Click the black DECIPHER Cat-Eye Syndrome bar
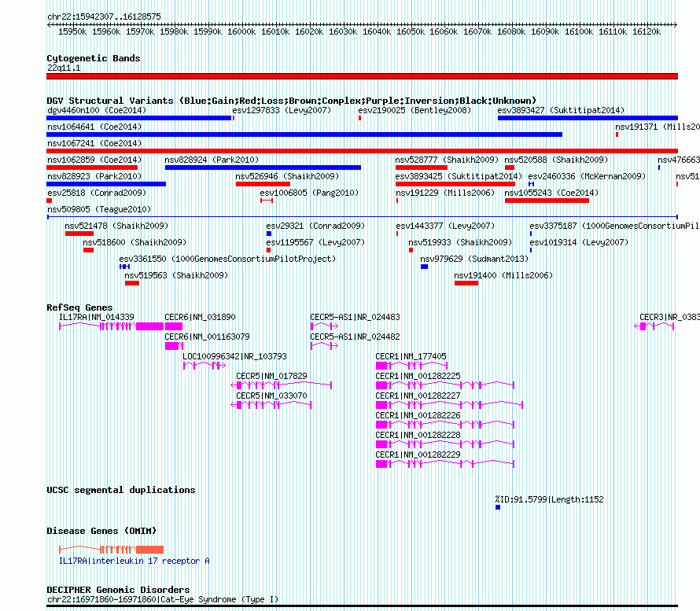The width and height of the screenshot is (700, 611). point(362,606)
